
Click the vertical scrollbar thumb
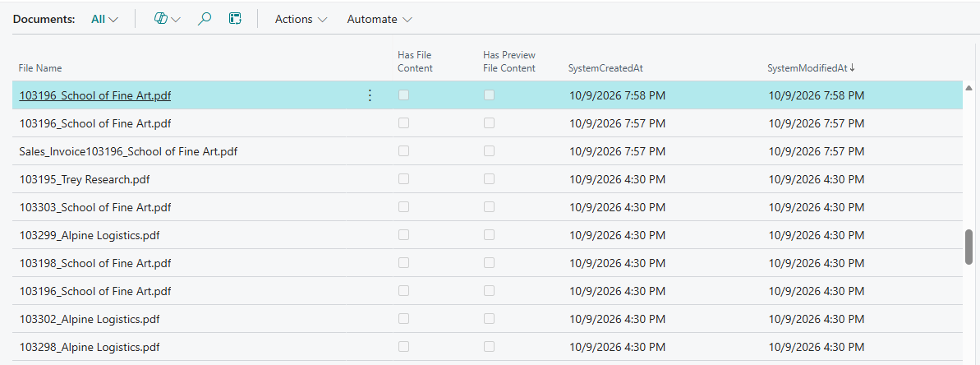[968, 247]
